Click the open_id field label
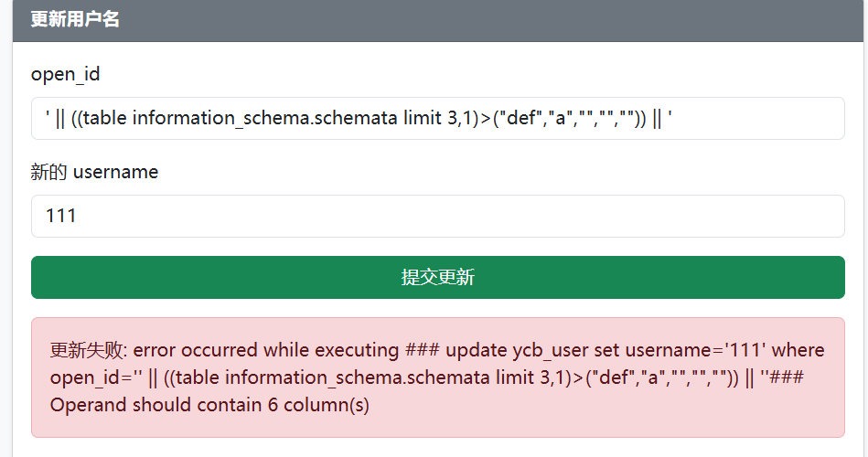868x457 pixels. [x=65, y=74]
